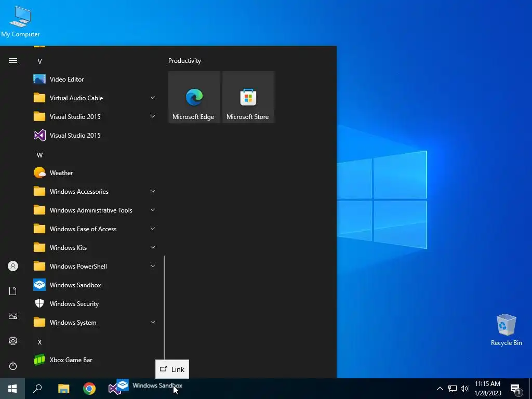Click the Windows Administrative Tools label
Image resolution: width=532 pixels, height=399 pixels.
point(91,210)
